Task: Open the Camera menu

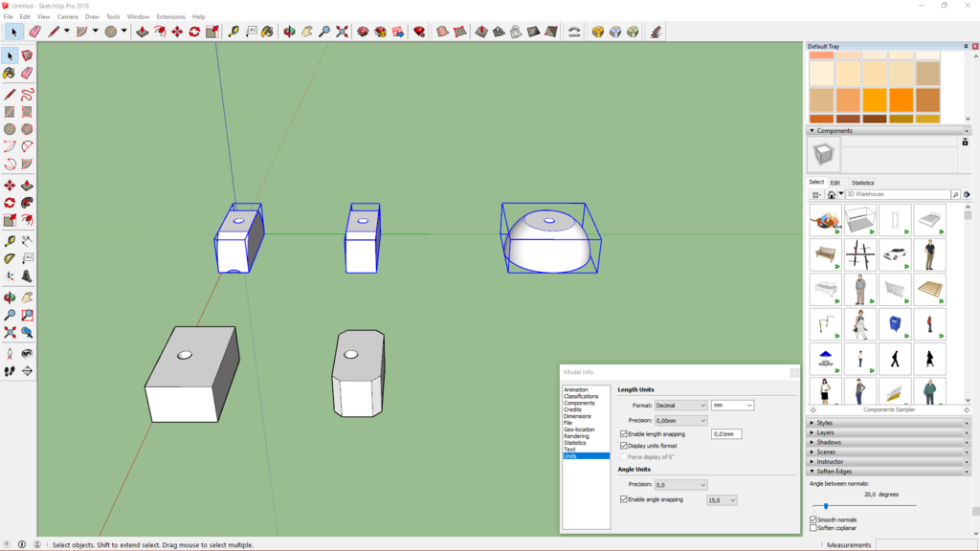Action: tap(67, 16)
